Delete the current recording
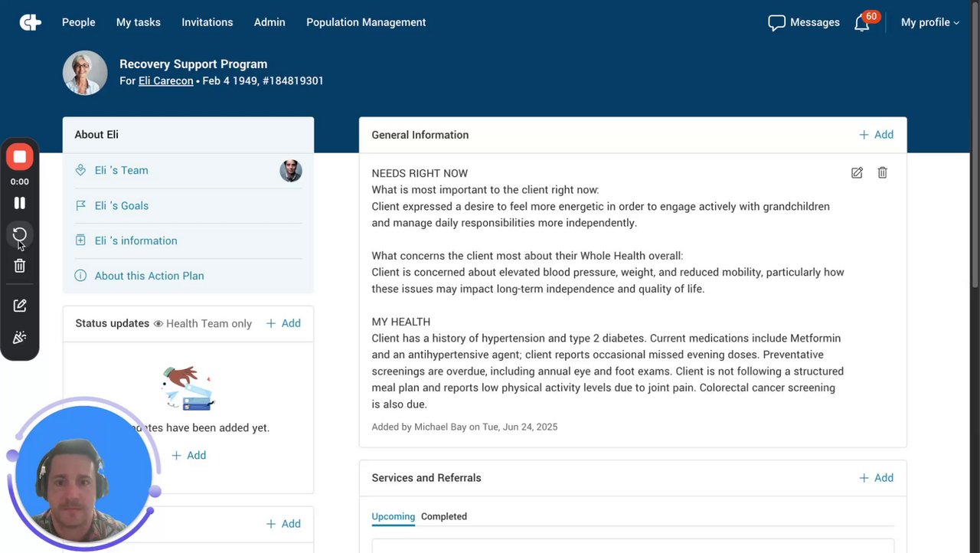This screenshot has height=553, width=980. [20, 266]
